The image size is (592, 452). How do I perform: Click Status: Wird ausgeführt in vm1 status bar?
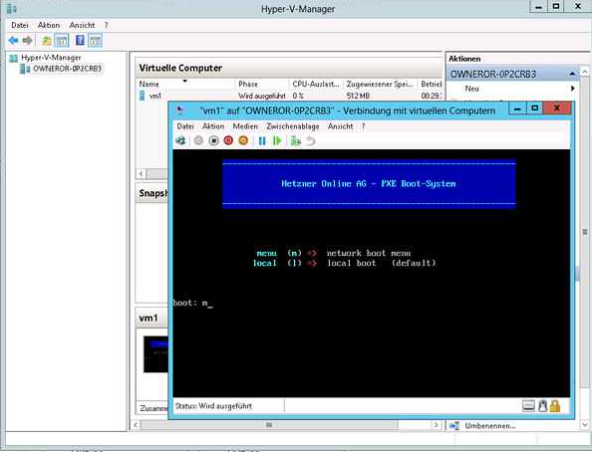tap(213, 406)
